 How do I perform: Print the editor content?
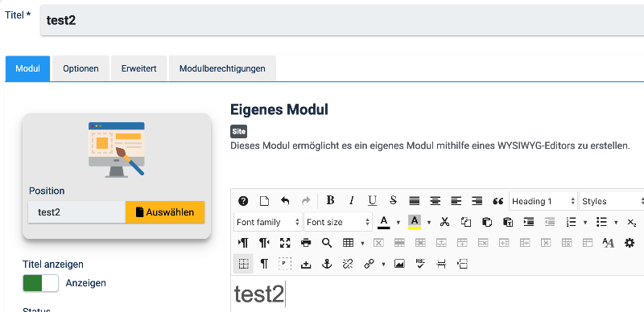[x=306, y=243]
